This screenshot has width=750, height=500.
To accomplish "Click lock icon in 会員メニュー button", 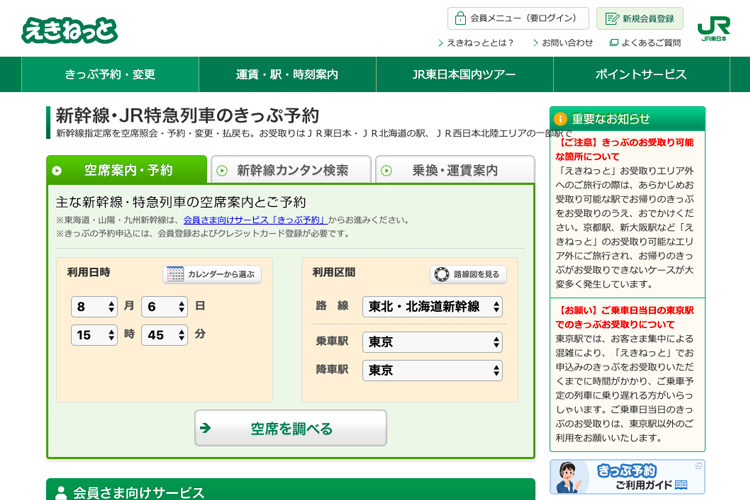I will pos(460,18).
